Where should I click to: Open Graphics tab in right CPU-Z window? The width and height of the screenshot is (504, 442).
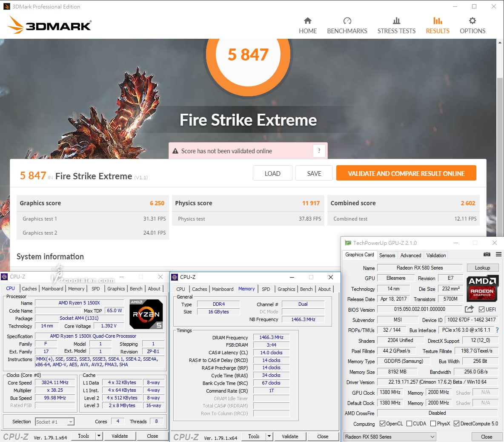pyautogui.click(x=286, y=289)
